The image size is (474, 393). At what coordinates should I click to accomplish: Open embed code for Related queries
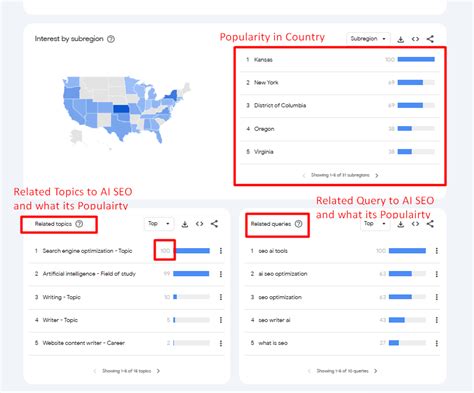point(415,224)
